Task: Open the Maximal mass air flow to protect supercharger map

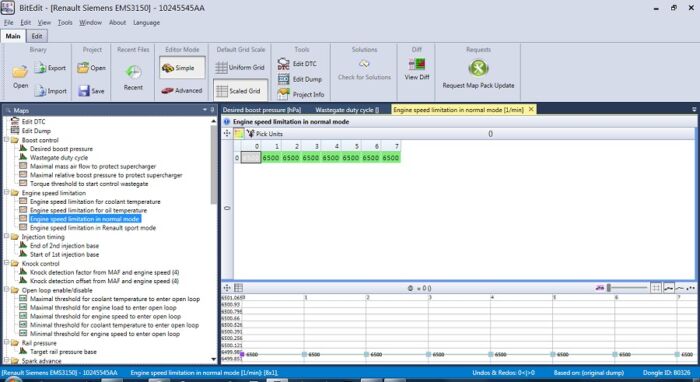Action: tap(93, 166)
